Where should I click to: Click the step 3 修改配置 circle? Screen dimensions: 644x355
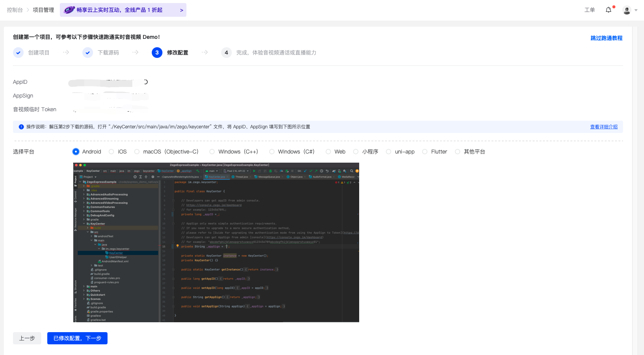[x=157, y=53]
